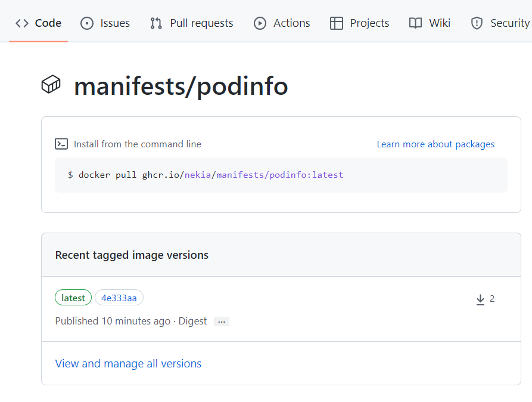The height and width of the screenshot is (402, 532).
Task: Click the nekia owner link in command
Action: coord(198,175)
